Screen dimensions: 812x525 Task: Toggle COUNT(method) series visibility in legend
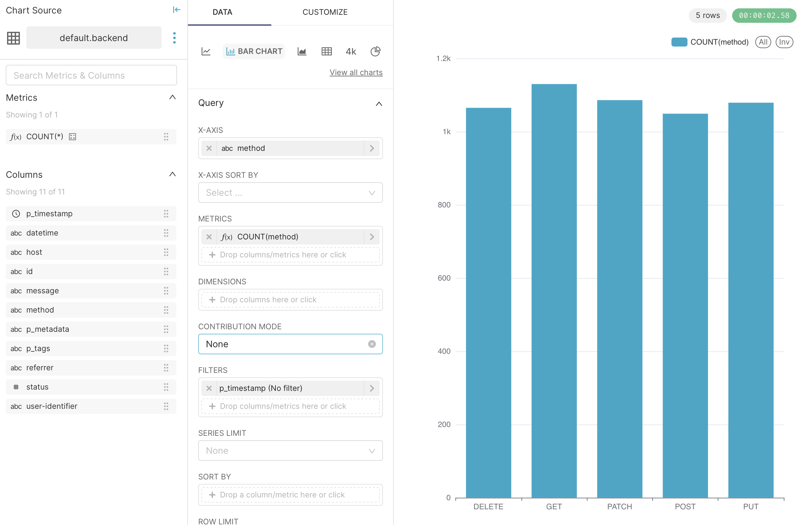[720, 42]
